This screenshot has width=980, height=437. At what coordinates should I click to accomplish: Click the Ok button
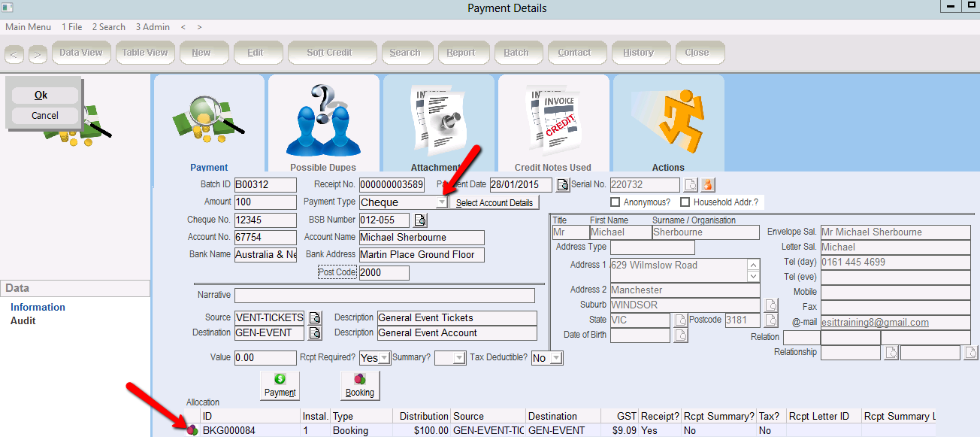(41, 96)
